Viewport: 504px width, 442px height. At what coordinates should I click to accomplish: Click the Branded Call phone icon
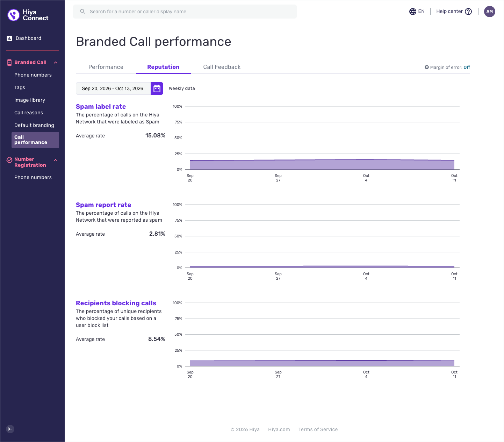click(9, 63)
